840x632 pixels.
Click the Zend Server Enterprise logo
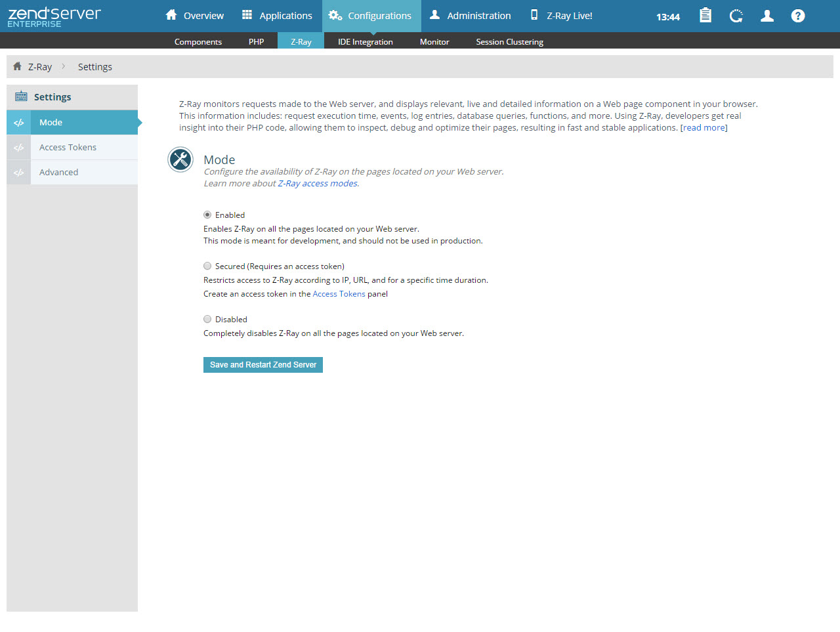54,16
